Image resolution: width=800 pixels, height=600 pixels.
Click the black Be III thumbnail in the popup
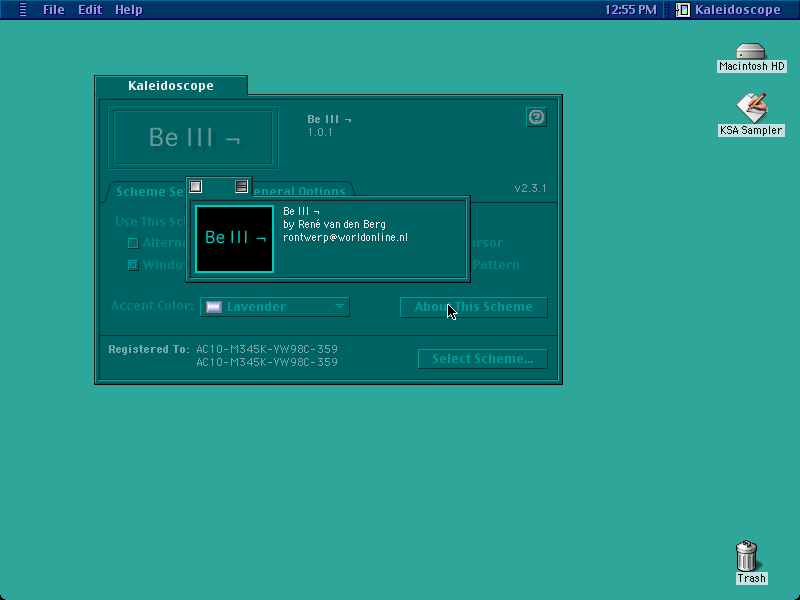[x=235, y=239]
